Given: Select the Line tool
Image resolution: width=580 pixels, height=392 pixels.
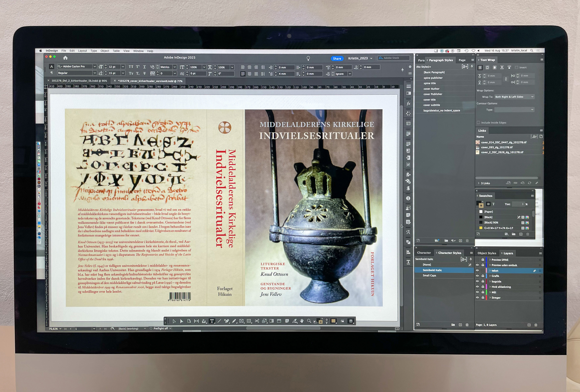Looking at the screenshot, I should (219, 321).
